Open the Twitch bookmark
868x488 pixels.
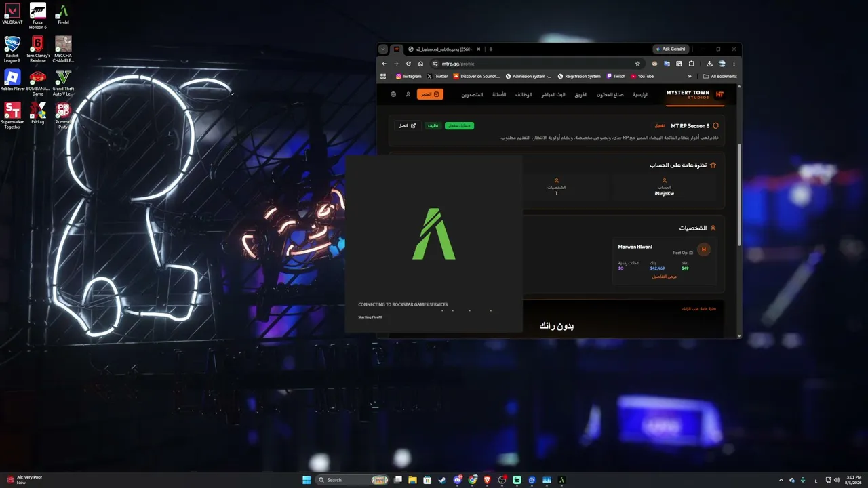[616, 77]
